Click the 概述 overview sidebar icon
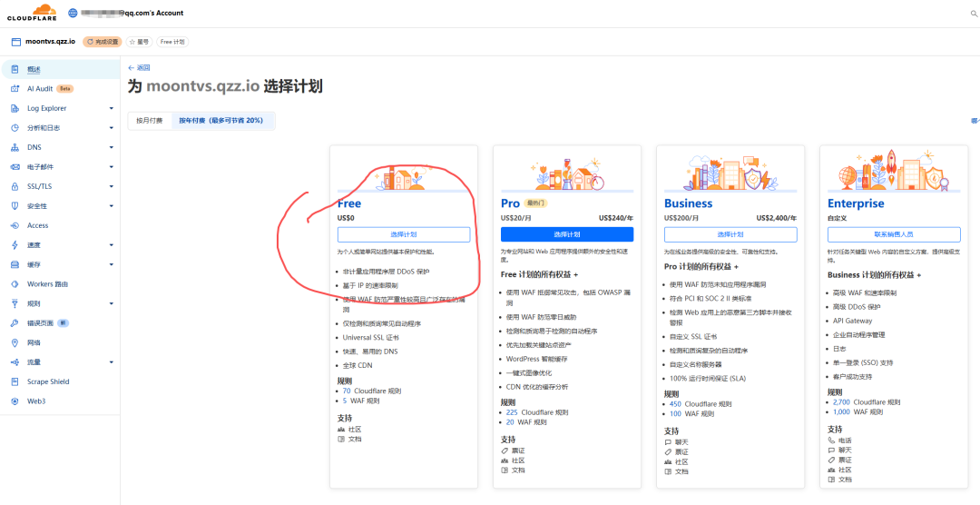This screenshot has width=980, height=505. point(15,69)
